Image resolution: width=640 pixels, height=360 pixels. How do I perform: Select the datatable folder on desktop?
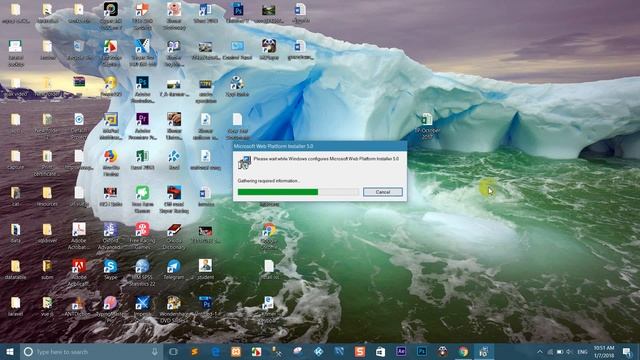(x=16, y=269)
